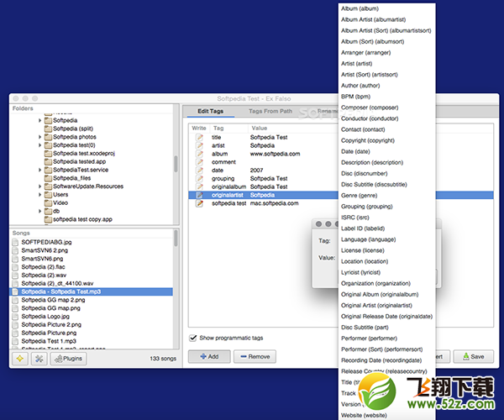Click the Songs list scrollbar
The height and width of the screenshot is (420, 504).
click(x=176, y=238)
